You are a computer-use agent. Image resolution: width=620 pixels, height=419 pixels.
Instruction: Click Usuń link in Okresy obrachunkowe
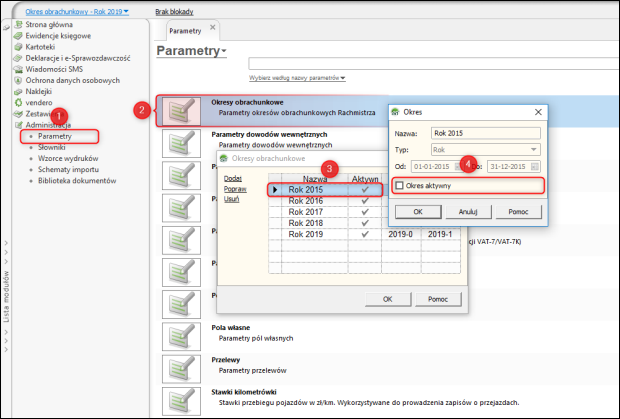[232, 199]
